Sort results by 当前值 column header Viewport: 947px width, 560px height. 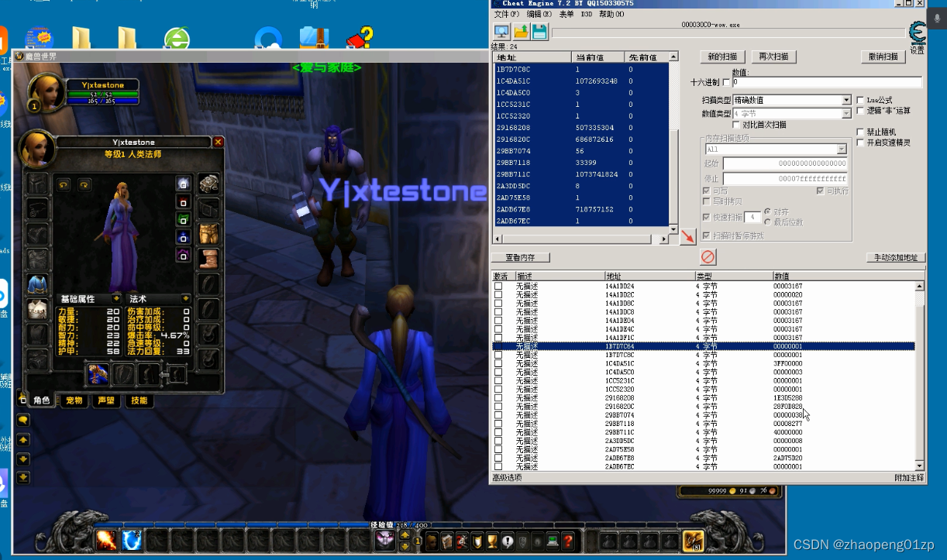click(x=598, y=57)
